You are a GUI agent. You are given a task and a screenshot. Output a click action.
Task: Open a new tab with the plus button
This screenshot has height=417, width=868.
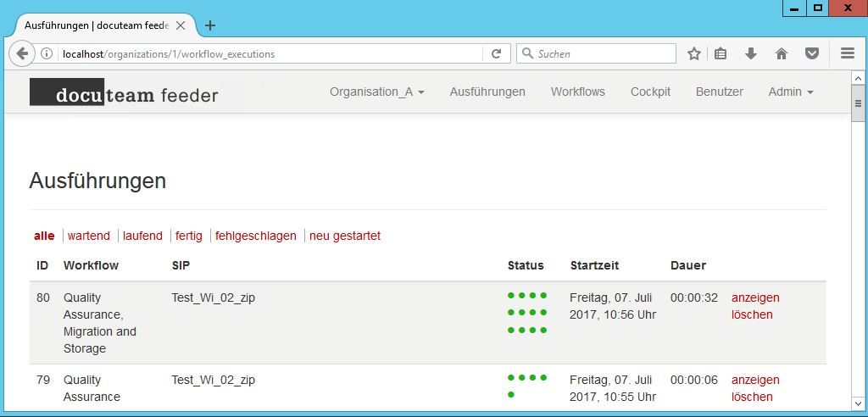pos(210,25)
